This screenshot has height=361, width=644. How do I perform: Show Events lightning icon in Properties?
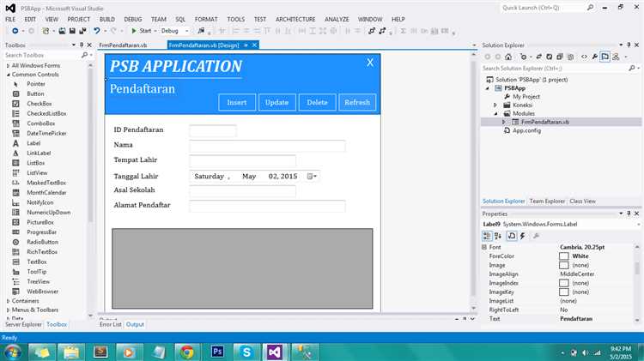(522, 236)
